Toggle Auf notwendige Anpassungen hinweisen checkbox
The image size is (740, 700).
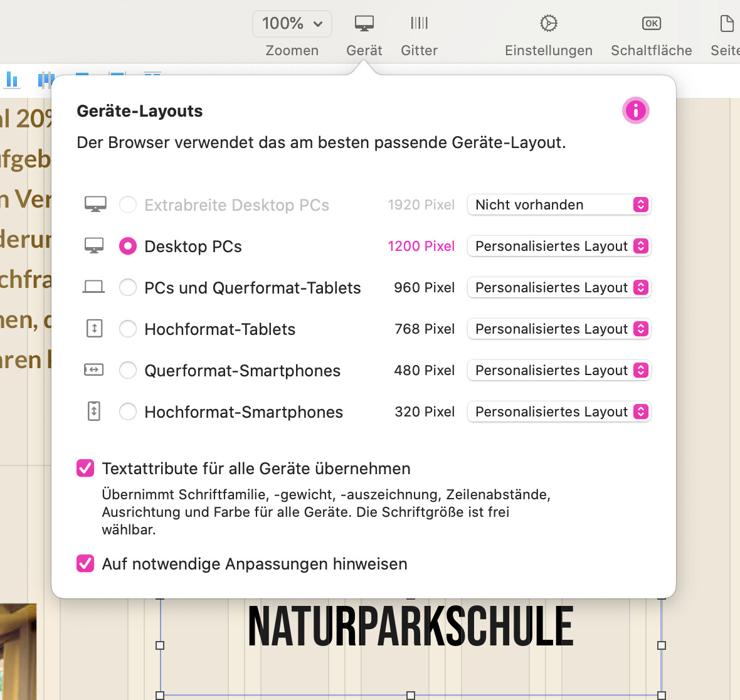(x=85, y=564)
